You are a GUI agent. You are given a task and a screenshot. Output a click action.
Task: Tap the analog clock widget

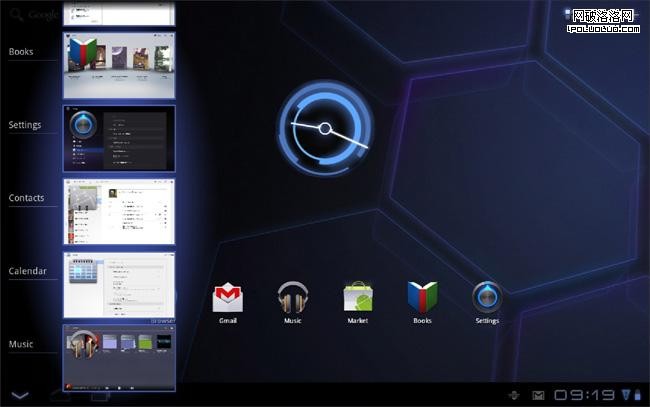click(325, 128)
